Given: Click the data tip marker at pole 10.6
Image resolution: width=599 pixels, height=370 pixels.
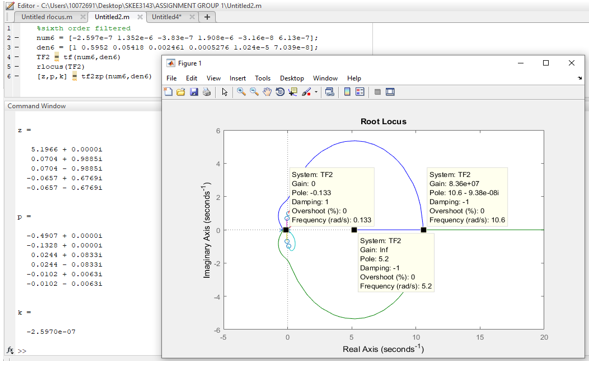Looking at the screenshot, I should click(x=423, y=230).
